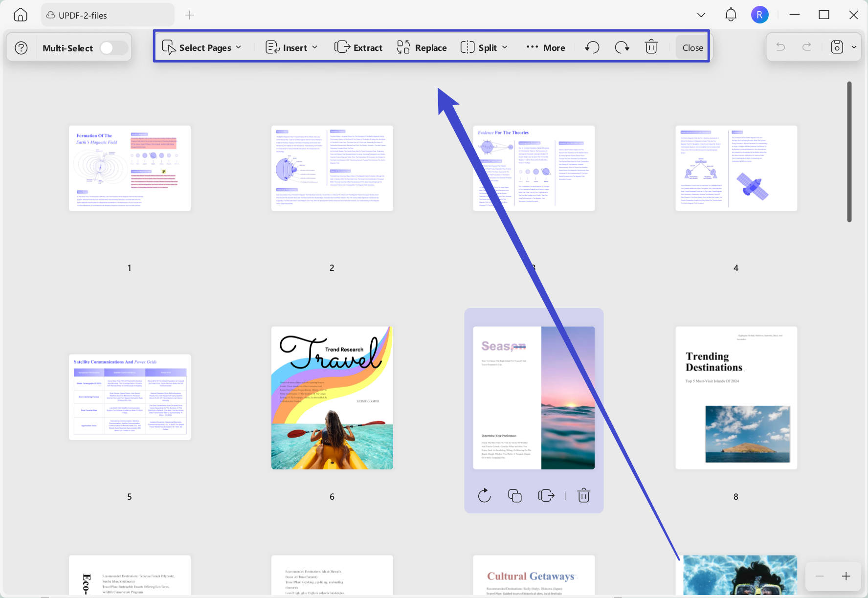Image resolution: width=868 pixels, height=598 pixels.
Task: Click the vertical scrollbar thumb
Action: click(x=849, y=152)
